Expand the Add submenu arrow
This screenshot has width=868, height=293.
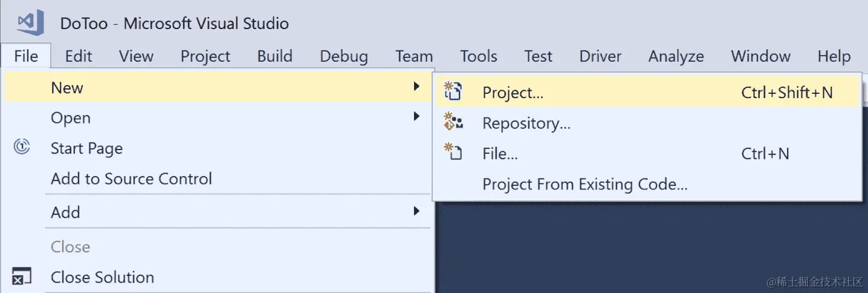tap(416, 211)
